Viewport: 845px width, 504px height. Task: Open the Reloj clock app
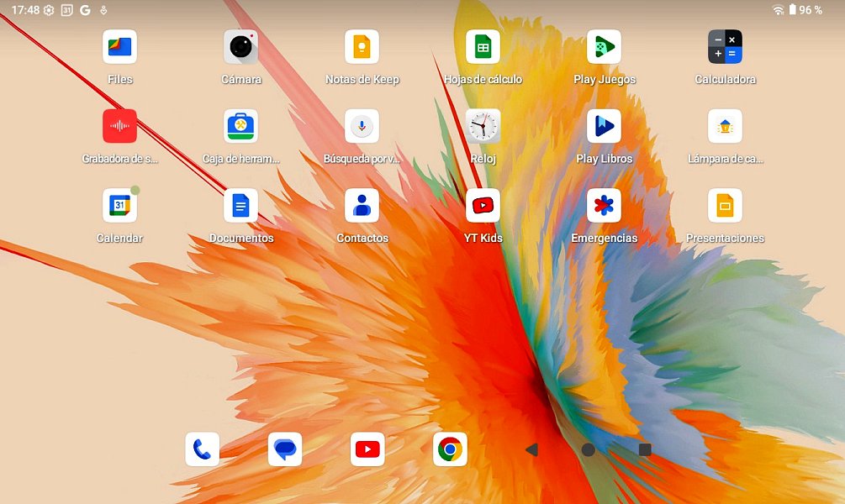(483, 126)
